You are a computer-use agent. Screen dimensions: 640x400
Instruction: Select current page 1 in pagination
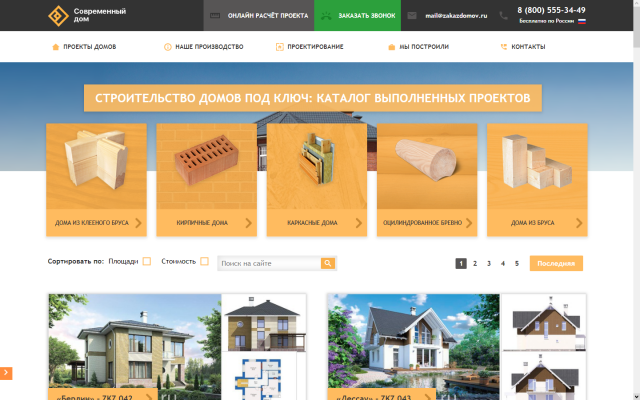pyautogui.click(x=461, y=264)
